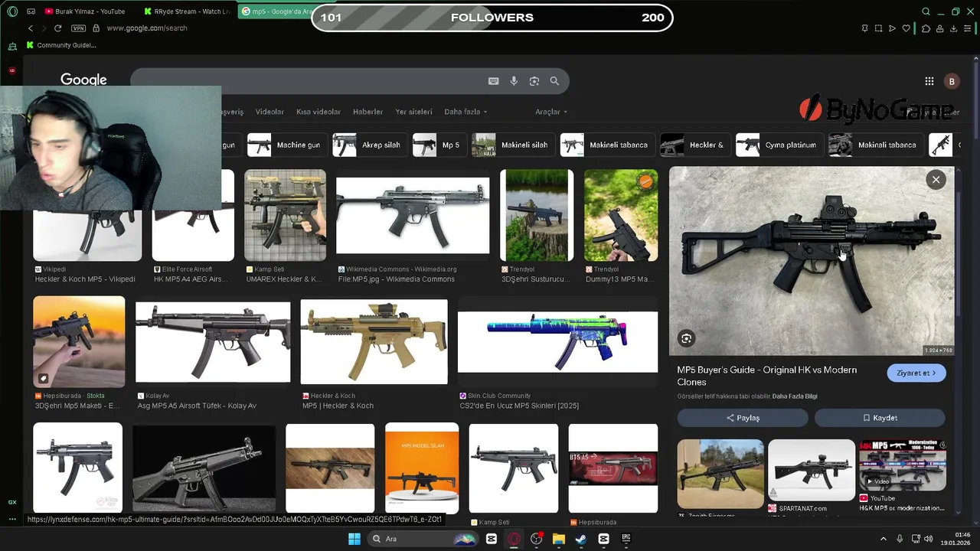Click the taskbar Ara search box
980x551 pixels.
(x=423, y=539)
